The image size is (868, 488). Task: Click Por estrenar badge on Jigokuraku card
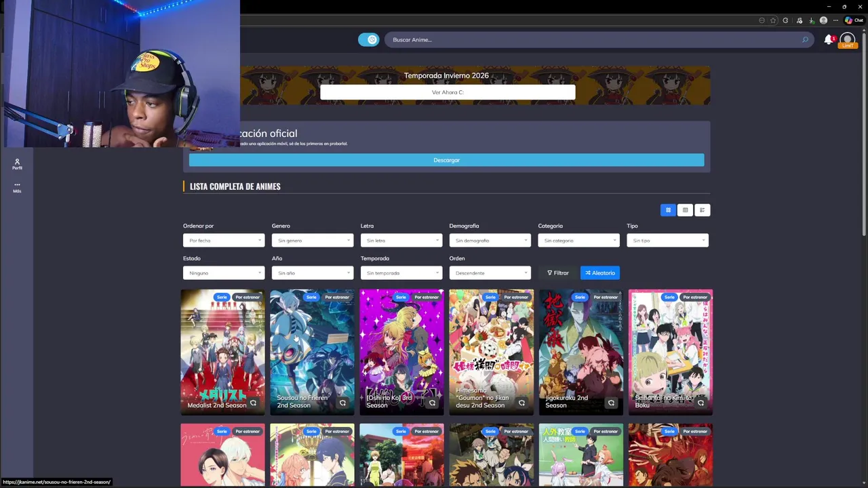click(606, 297)
